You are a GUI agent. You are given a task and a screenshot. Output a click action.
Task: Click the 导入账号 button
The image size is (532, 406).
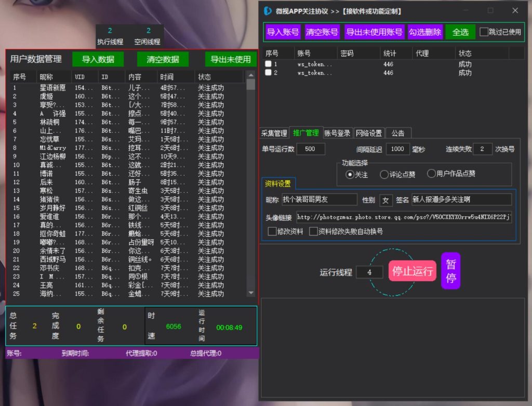[283, 32]
